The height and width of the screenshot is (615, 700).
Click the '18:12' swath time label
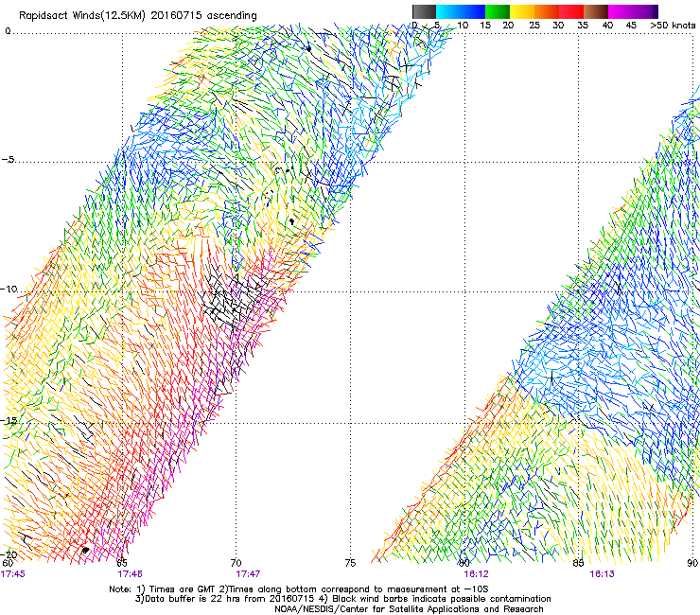476,573
